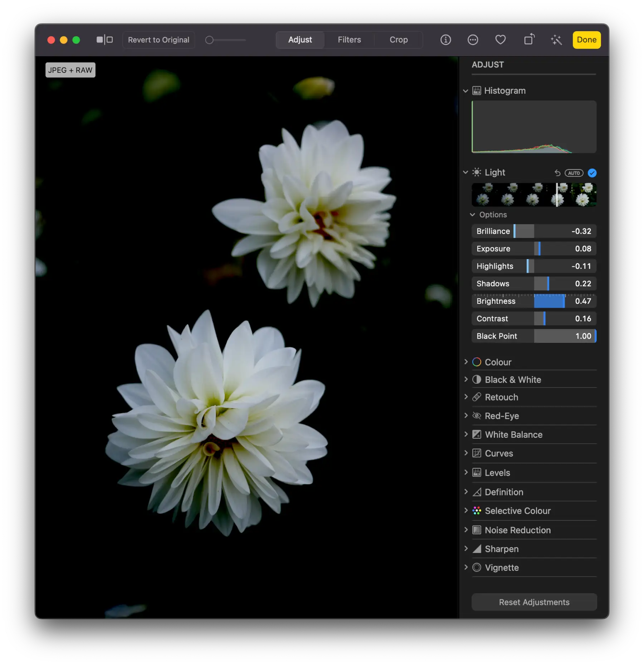The width and height of the screenshot is (644, 665).
Task: Click the Info icon in toolbar
Action: click(x=445, y=40)
